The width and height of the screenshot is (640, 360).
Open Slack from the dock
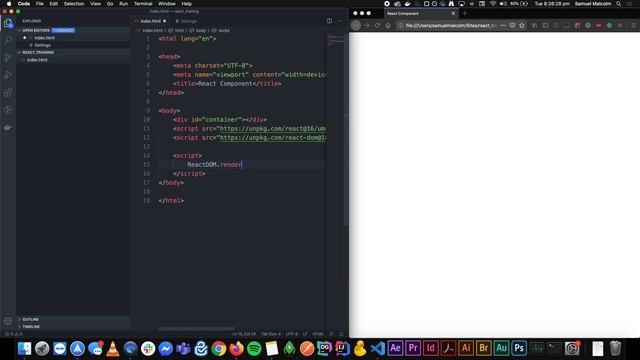click(x=148, y=348)
